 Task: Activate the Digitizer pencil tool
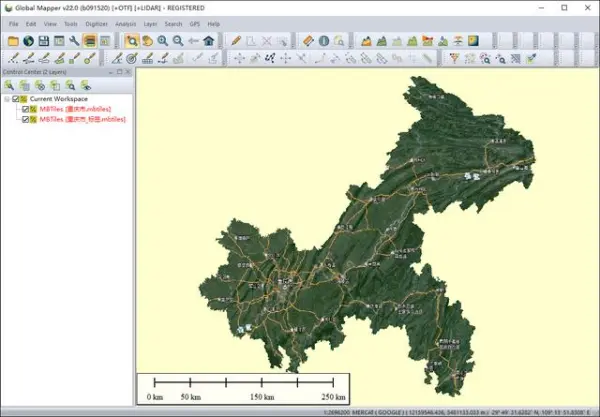click(236, 41)
